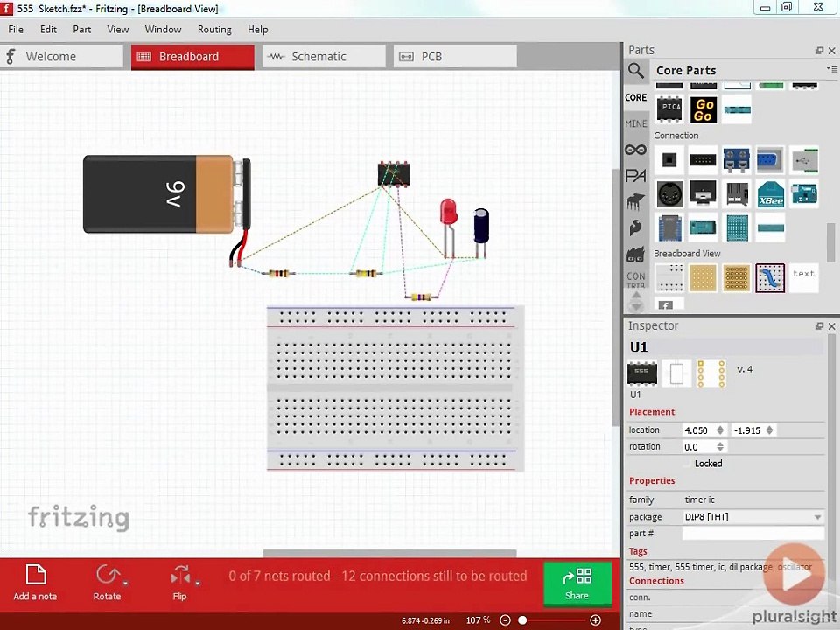Float the Parts panel with undock icon

(x=819, y=51)
